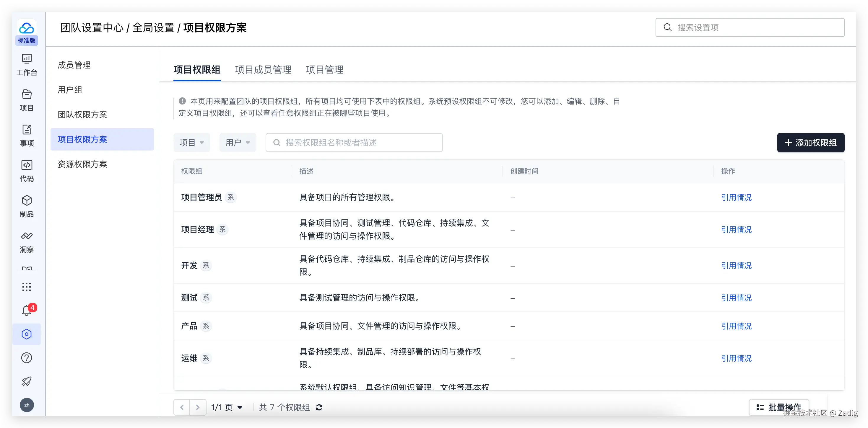Select 项目权限方案 in the settings menu
868x428 pixels.
pos(102,139)
